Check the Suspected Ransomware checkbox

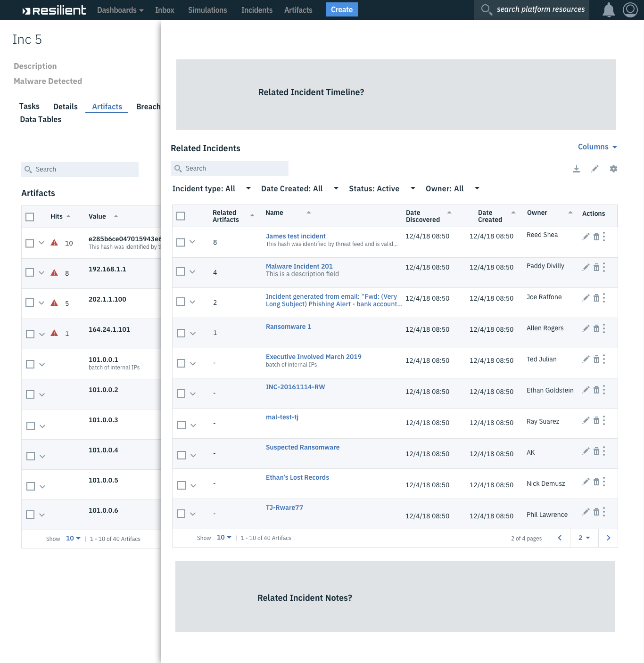coord(182,455)
